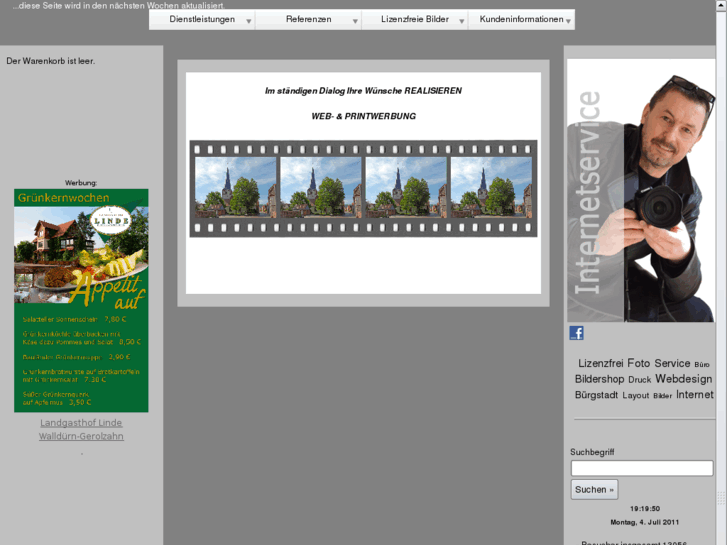The width and height of the screenshot is (727, 545).
Task: Click the Bürgstadt tag
Action: click(x=596, y=395)
